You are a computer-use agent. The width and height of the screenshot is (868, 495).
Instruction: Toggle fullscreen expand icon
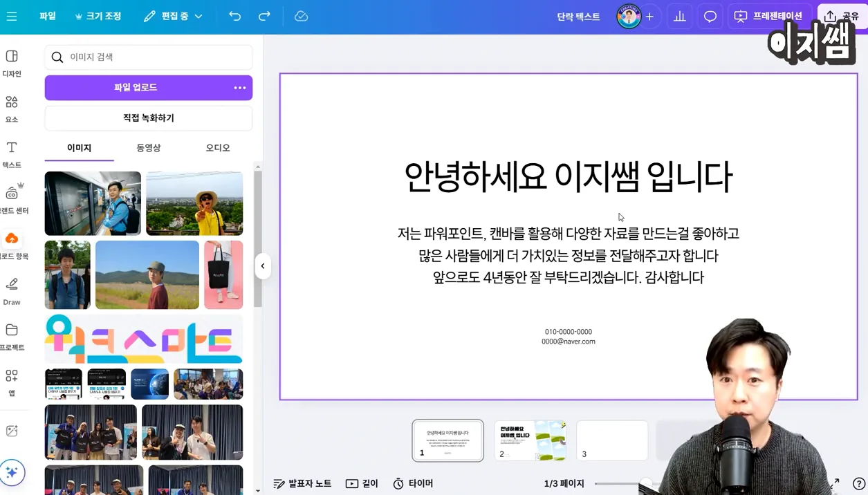[835, 483]
